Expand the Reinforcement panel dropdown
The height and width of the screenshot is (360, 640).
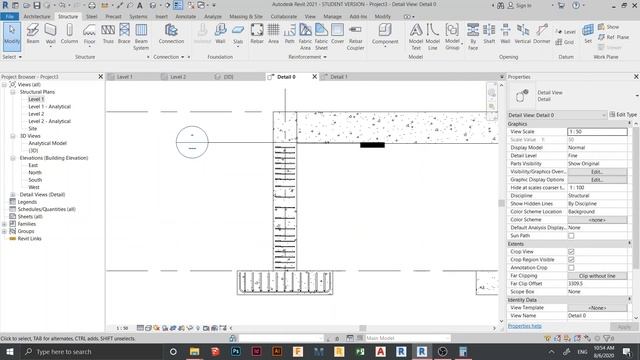click(308, 57)
